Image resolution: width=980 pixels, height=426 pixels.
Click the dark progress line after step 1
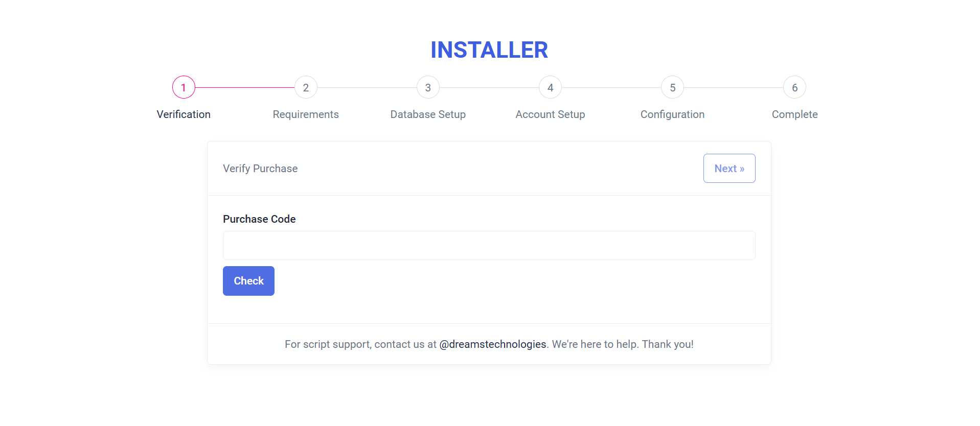[244, 87]
